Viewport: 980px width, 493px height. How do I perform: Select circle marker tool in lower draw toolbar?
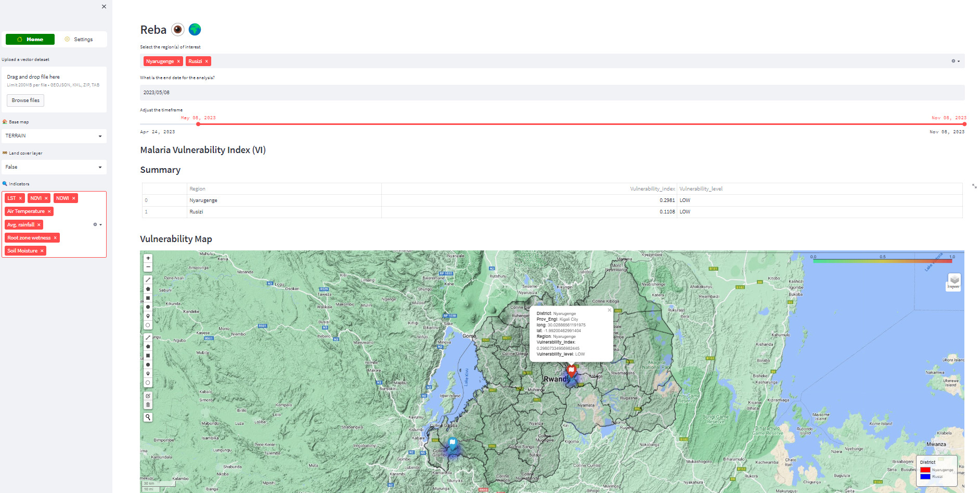coord(148,383)
